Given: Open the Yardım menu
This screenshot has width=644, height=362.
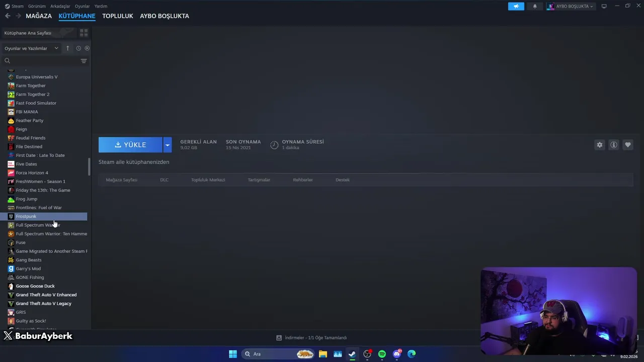Looking at the screenshot, I should [101, 6].
